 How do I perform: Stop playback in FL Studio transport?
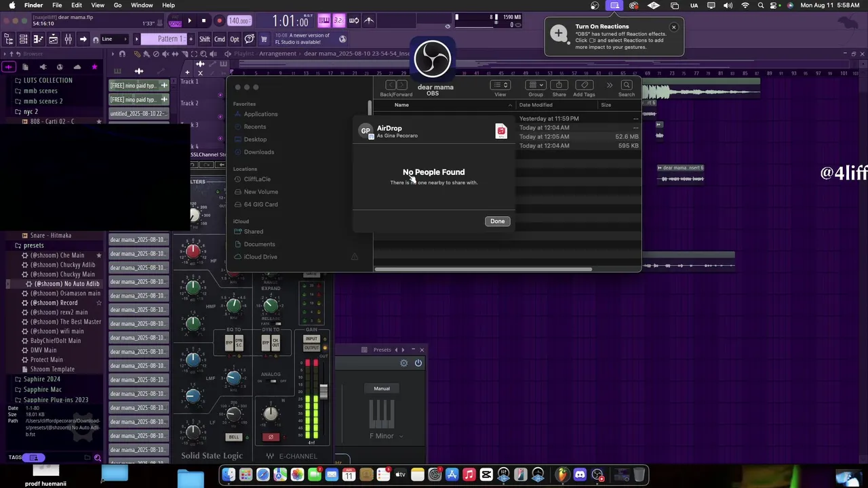pyautogui.click(x=203, y=21)
